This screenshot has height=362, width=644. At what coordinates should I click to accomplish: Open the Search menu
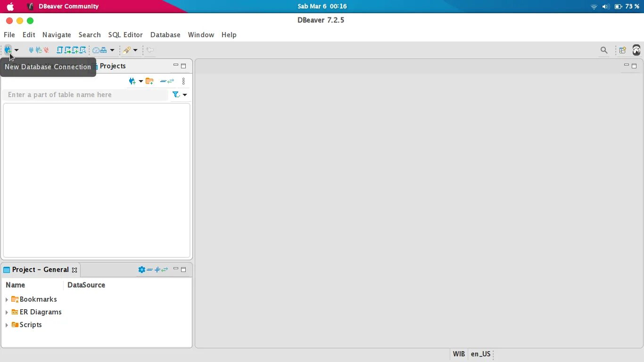(x=90, y=35)
